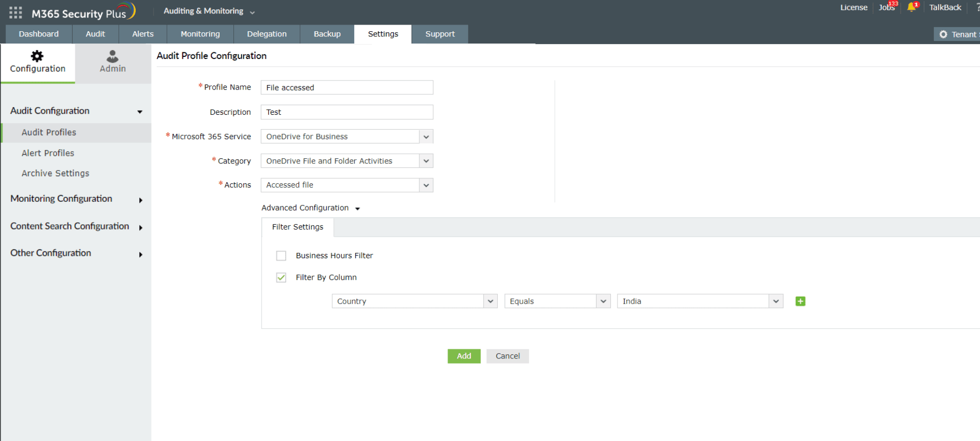Expand the Other Configuration menu

[76, 253]
